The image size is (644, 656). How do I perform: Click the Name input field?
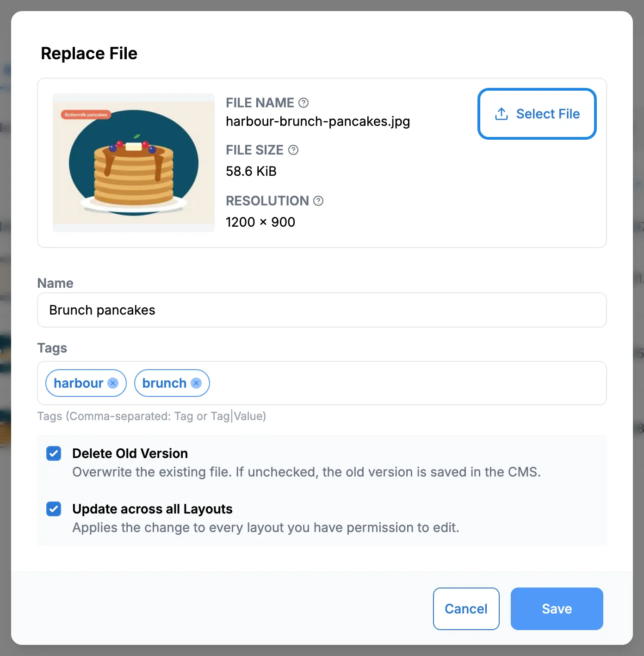(322, 310)
